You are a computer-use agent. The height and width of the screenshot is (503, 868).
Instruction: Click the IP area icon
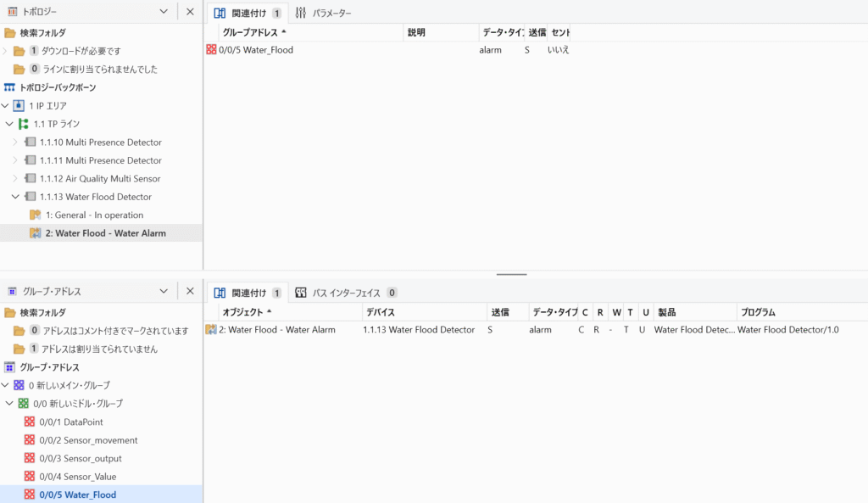19,106
